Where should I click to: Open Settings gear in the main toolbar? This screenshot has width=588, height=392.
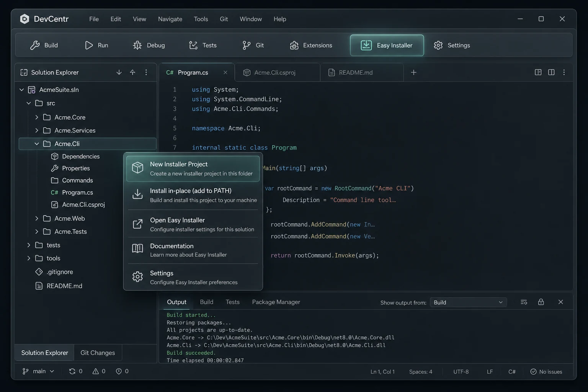[452, 45]
